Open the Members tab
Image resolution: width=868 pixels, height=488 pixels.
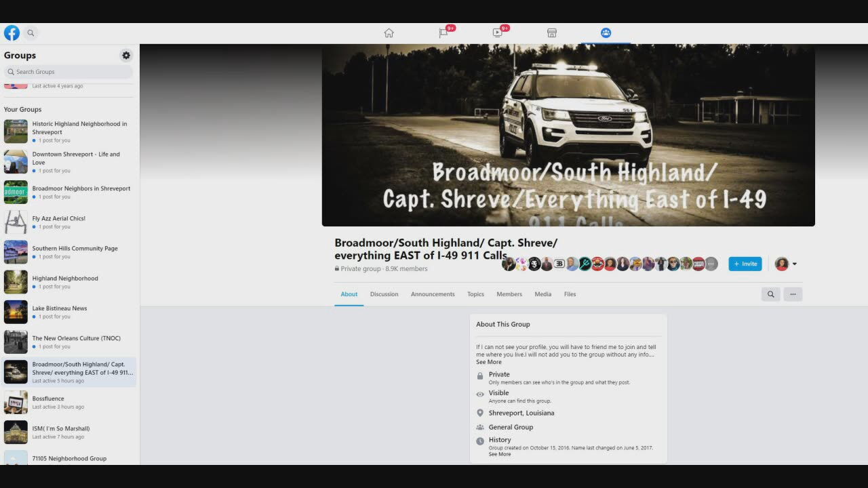point(509,294)
